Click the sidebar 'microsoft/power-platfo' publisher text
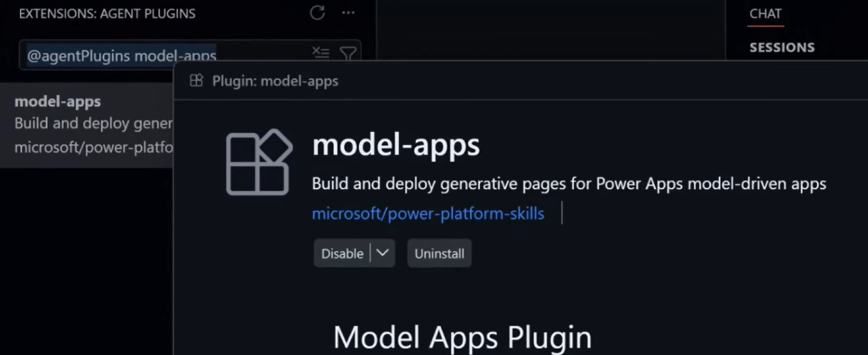The width and height of the screenshot is (868, 355). coord(94,148)
